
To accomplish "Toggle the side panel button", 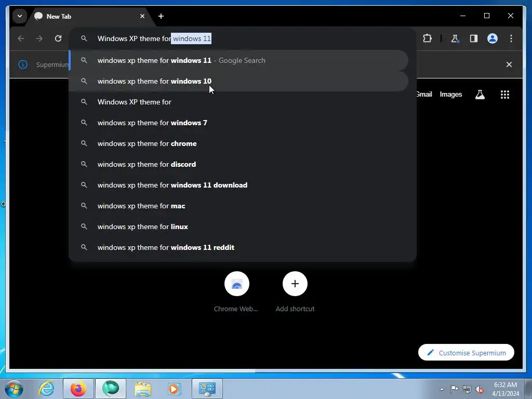I will click(474, 38).
